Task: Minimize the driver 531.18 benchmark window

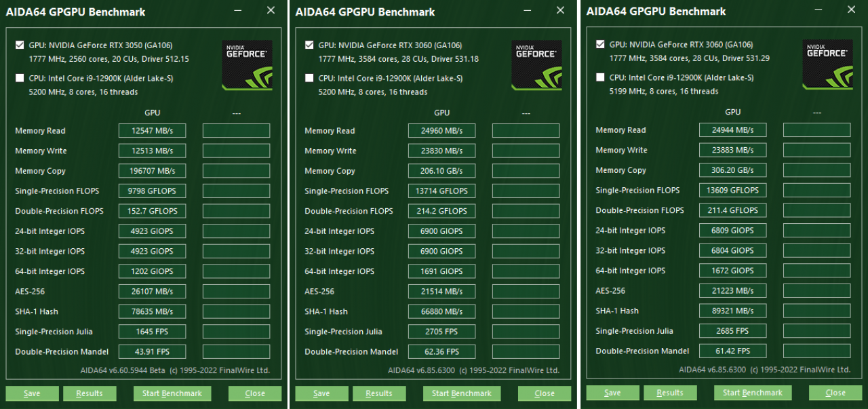Action: [x=528, y=11]
